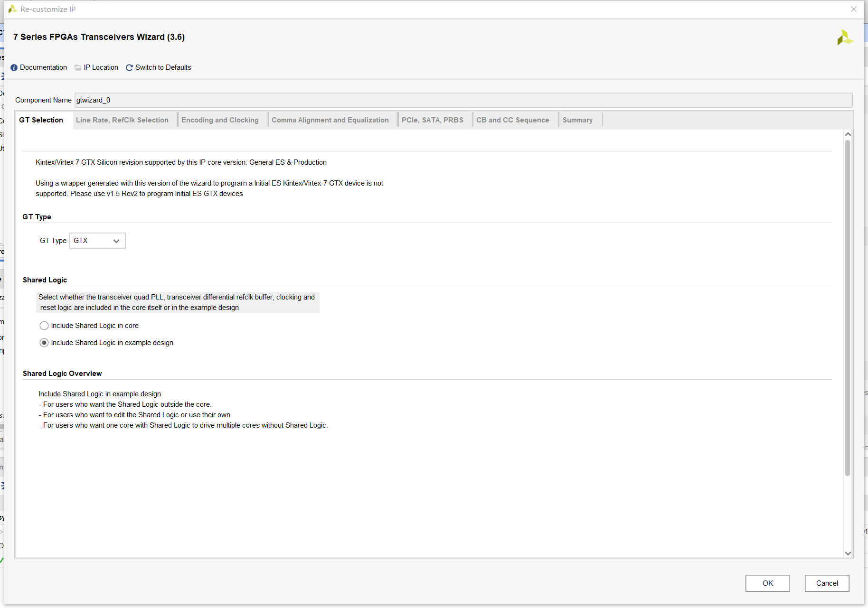Click the Cancel button

pos(827,583)
